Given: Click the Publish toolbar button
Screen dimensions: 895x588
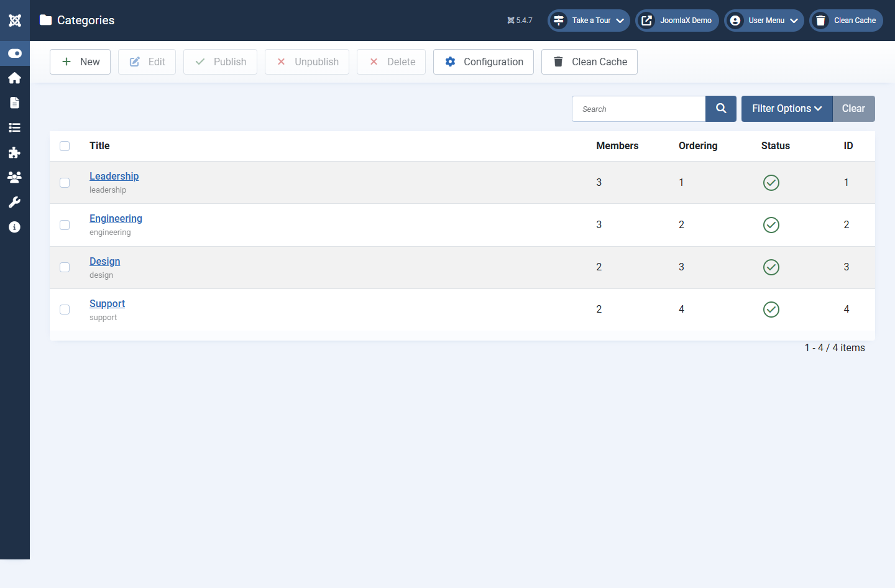Looking at the screenshot, I should pyautogui.click(x=220, y=62).
